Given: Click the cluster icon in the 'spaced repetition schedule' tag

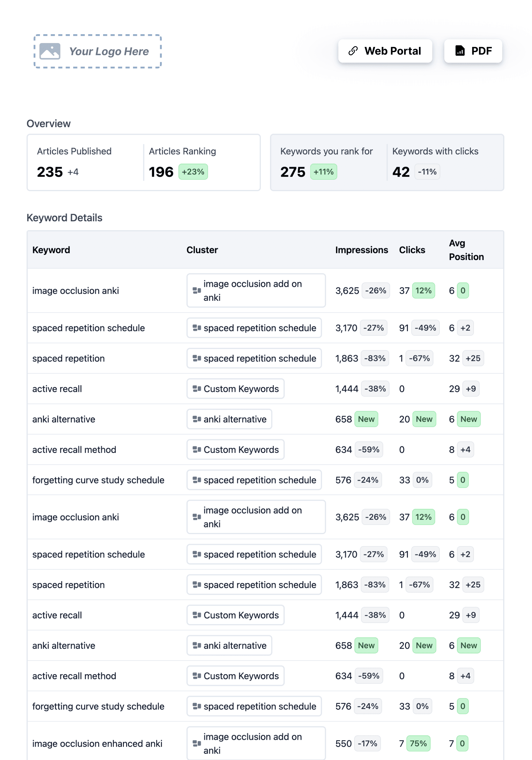Looking at the screenshot, I should click(197, 328).
